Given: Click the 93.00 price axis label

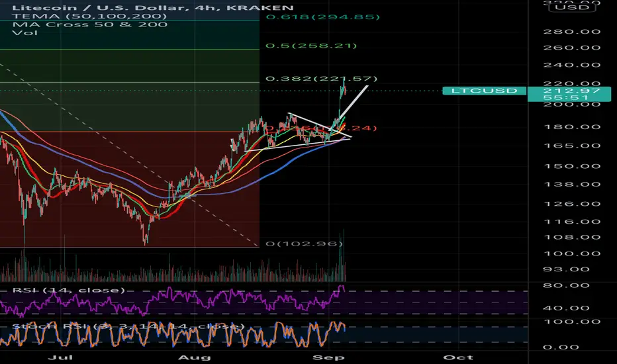Looking at the screenshot, I should (x=566, y=269).
